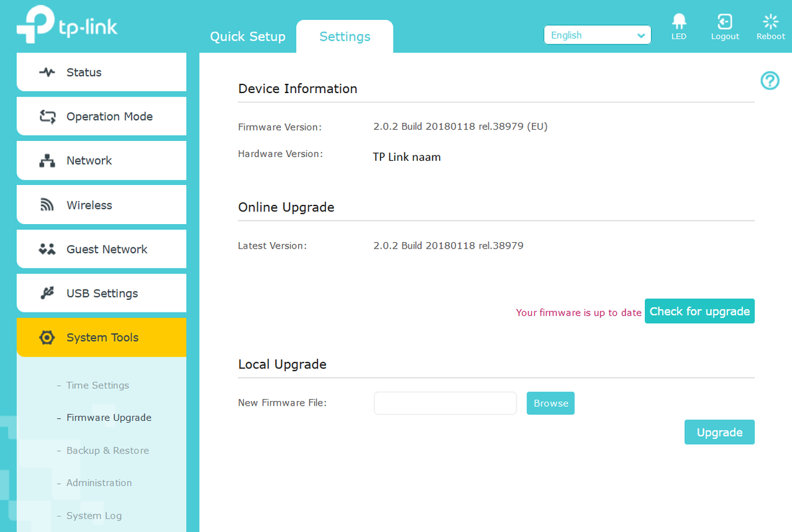Click the 'Firmware Version:' label

coord(280,127)
